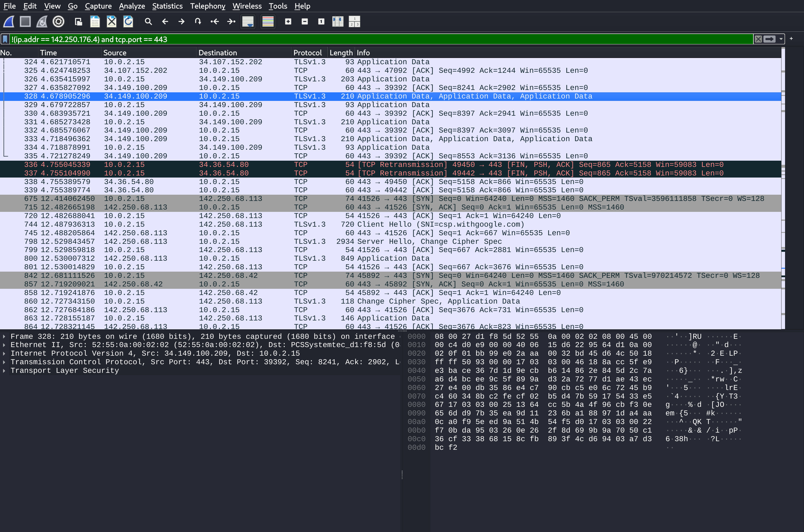This screenshot has height=532, width=804.
Task: Expand Internet Protocol Version 4 details
Action: click(x=4, y=354)
